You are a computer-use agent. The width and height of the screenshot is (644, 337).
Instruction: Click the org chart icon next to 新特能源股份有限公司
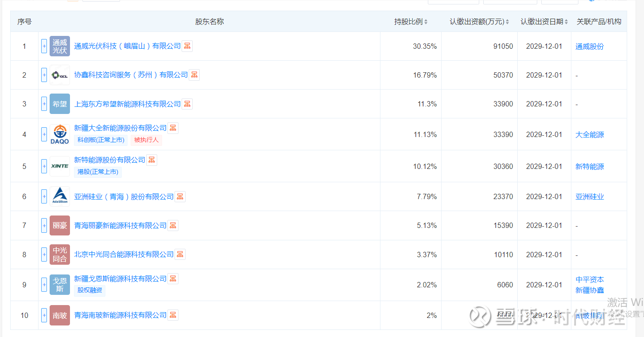pos(152,160)
